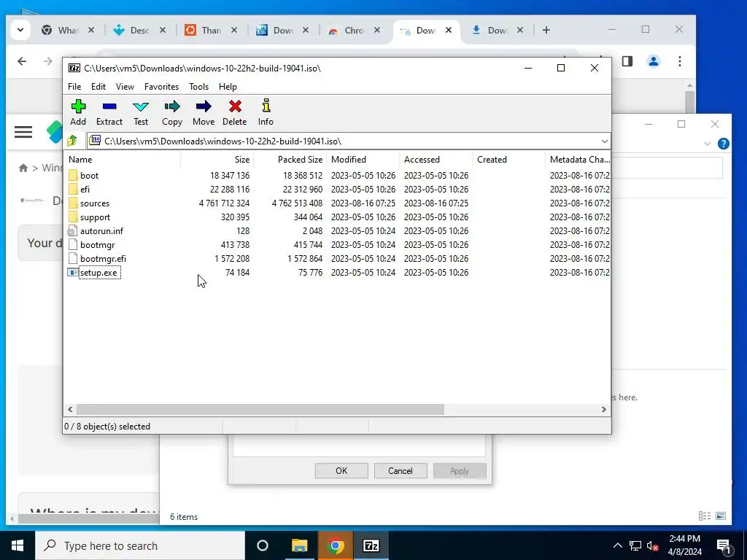
Task: Select the efi folder icon
Action: click(73, 189)
